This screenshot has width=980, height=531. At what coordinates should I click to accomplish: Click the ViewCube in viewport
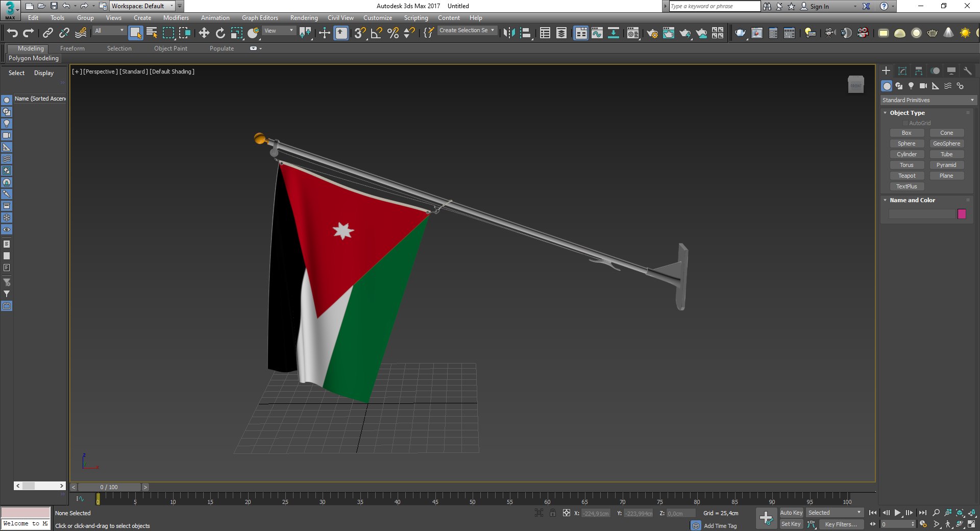(856, 84)
